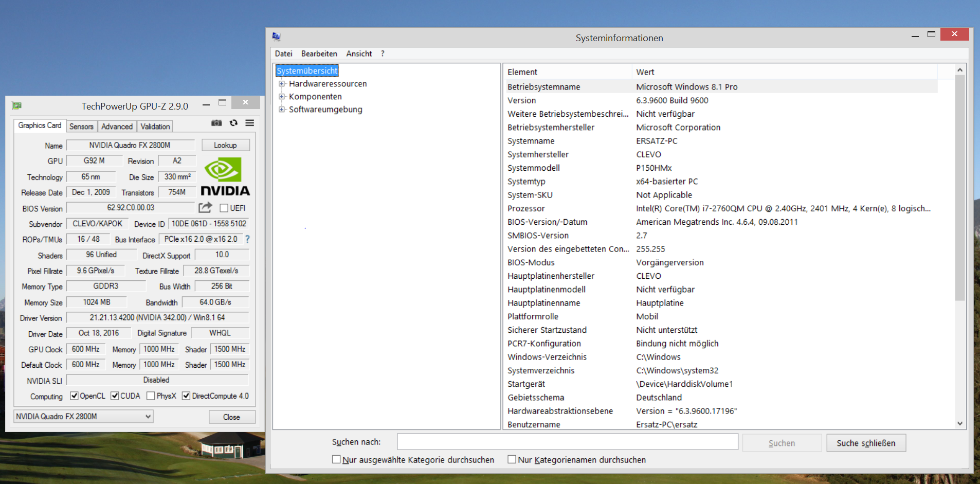Toggle the OpenCL checkbox
Image resolution: width=980 pixels, height=484 pixels.
pyautogui.click(x=75, y=396)
